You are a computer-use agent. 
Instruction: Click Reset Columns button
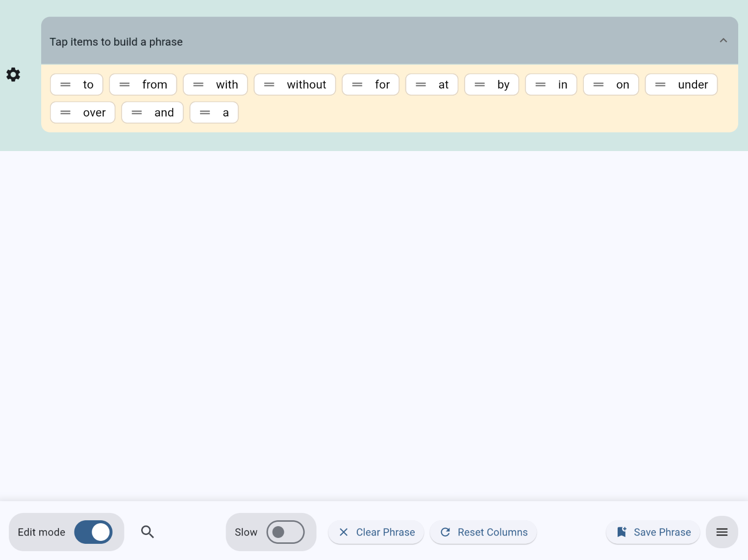483,532
